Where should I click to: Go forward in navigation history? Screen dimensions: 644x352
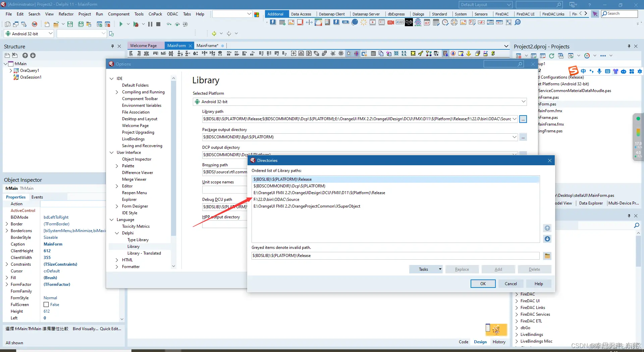tap(229, 34)
